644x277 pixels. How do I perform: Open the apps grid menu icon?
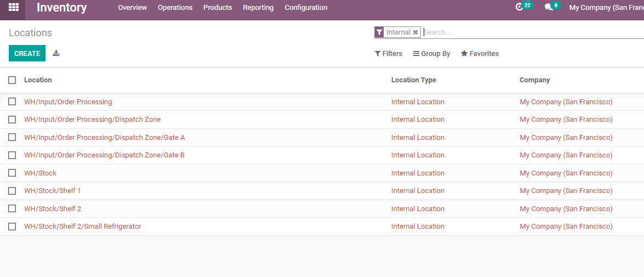tap(13, 8)
